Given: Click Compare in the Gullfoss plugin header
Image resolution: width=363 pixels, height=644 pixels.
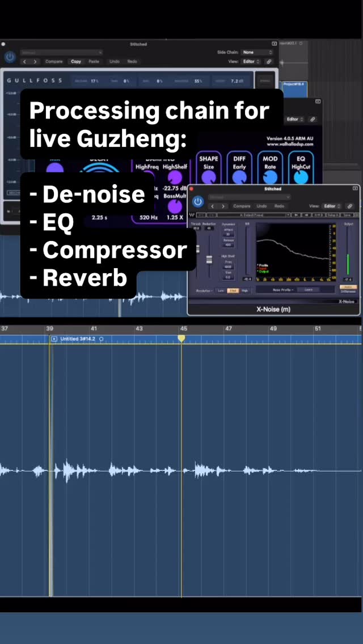Looking at the screenshot, I should pyautogui.click(x=54, y=62).
